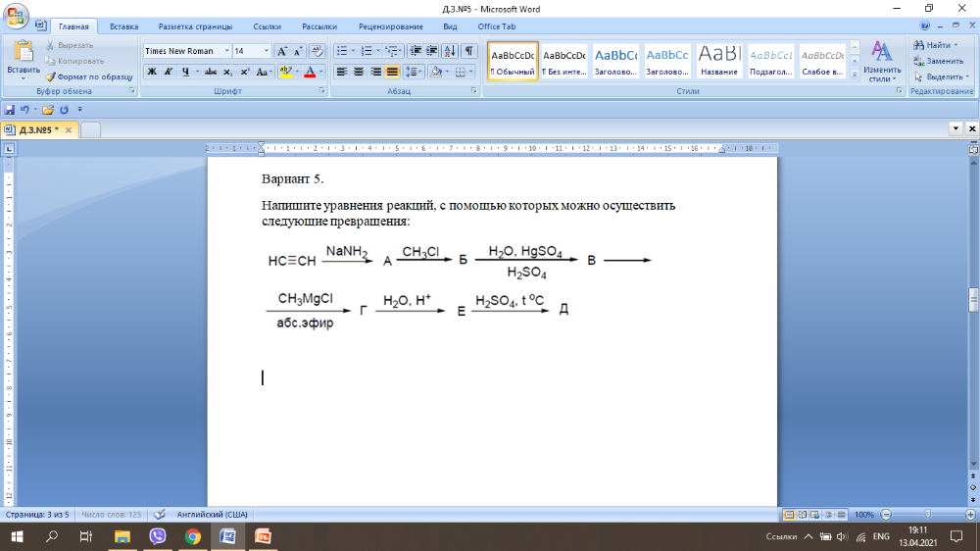Expand the styles gallery list

[855, 72]
